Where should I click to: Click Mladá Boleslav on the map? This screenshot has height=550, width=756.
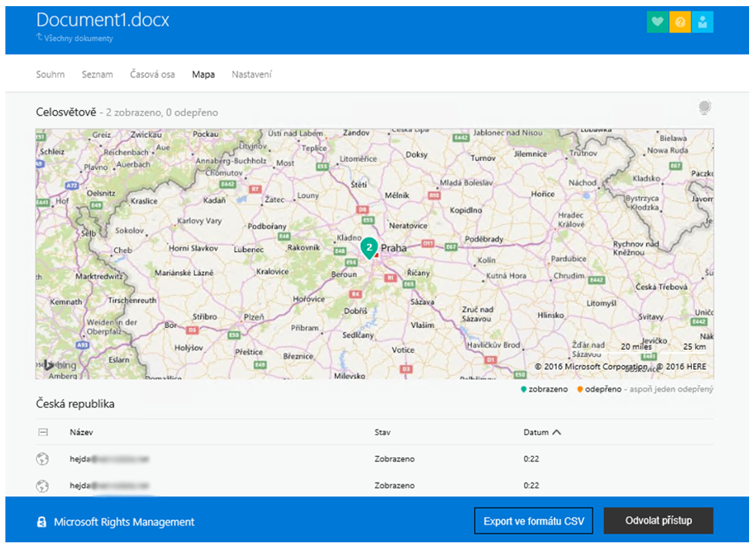[x=466, y=183]
